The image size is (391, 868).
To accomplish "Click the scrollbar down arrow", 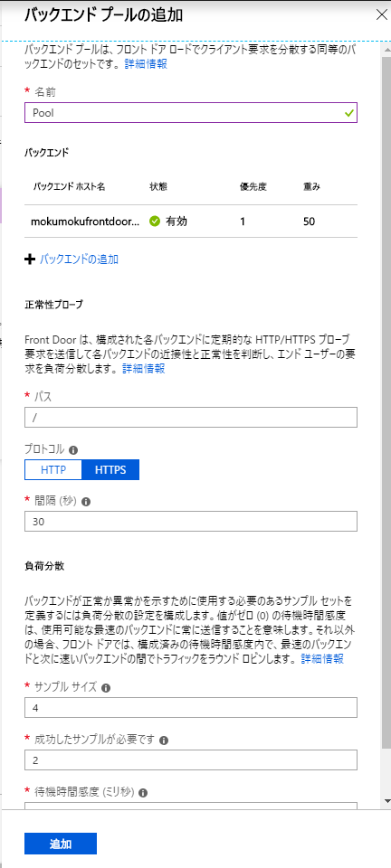I will (x=386, y=801).
